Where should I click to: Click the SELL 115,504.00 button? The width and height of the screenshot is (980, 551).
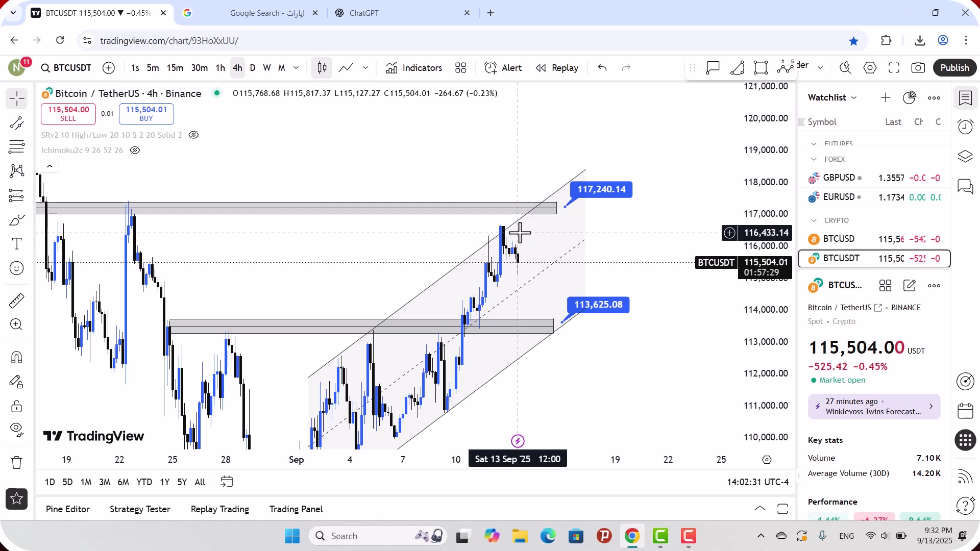[68, 114]
